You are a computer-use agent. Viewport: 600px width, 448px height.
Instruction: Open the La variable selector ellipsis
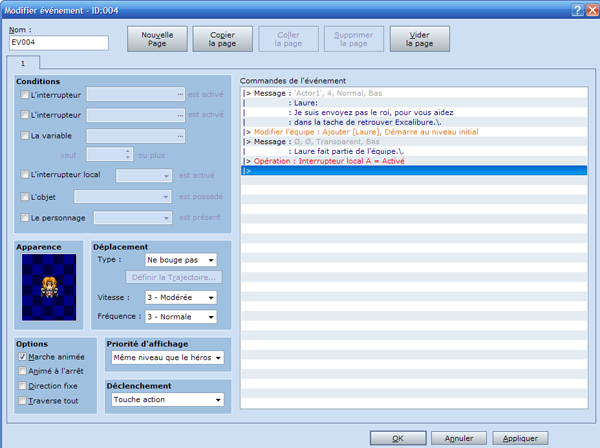[x=180, y=136]
